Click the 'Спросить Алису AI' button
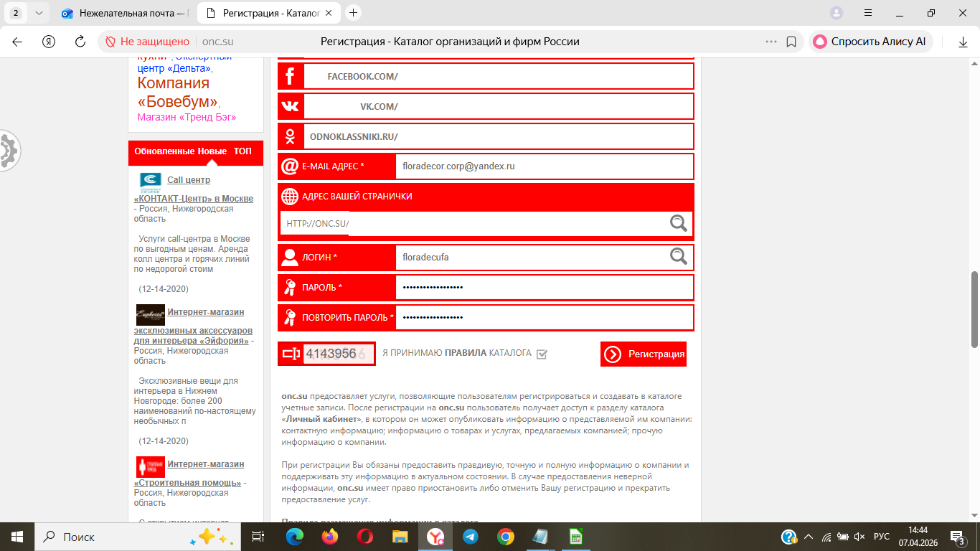Screen dimensions: 980x551 coord(870,42)
